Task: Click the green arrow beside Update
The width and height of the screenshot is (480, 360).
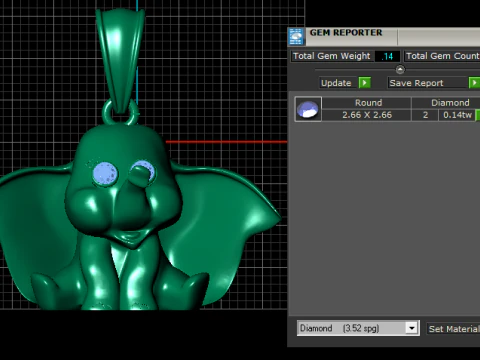Action: (365, 83)
